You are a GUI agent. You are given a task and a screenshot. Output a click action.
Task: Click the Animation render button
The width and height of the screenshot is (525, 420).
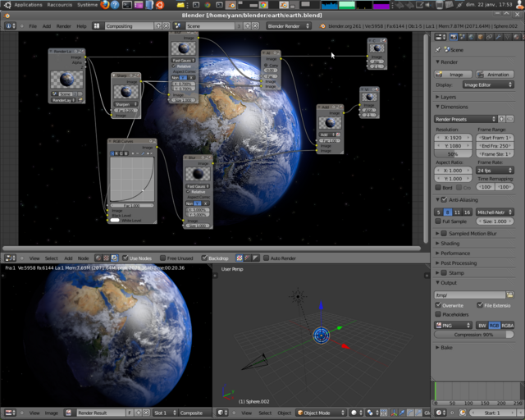pos(495,75)
